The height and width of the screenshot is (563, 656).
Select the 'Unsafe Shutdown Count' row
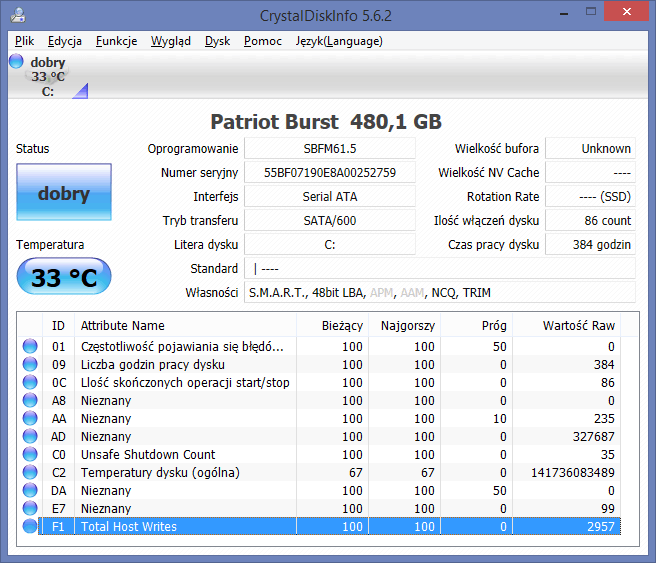320,454
